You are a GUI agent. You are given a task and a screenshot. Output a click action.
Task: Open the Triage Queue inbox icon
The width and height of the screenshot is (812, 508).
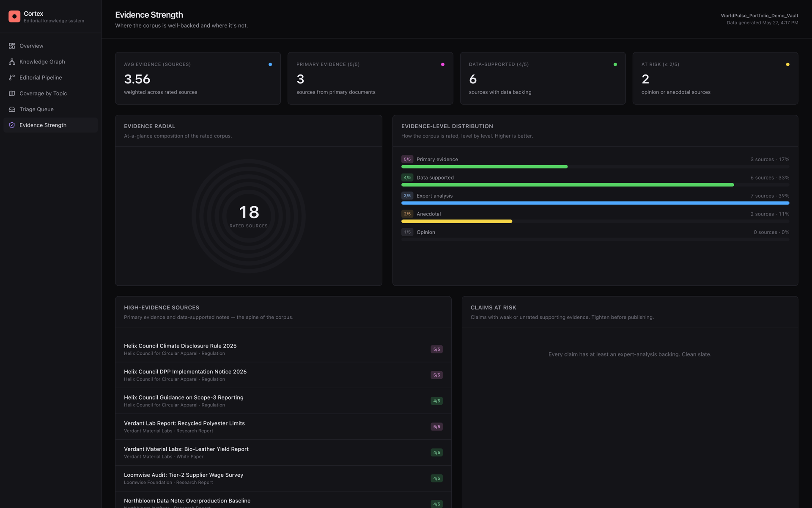pos(12,109)
